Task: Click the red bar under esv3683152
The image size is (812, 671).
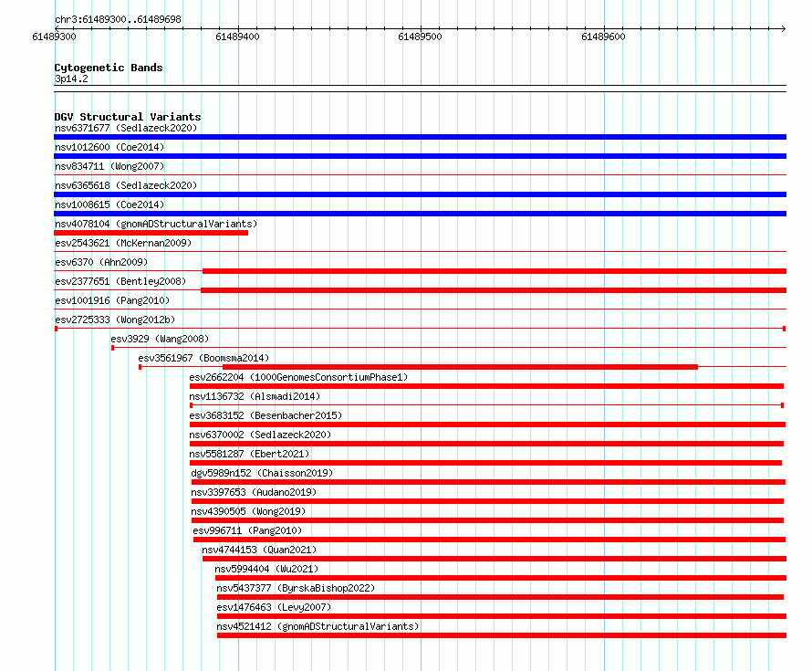Action: pos(487,425)
